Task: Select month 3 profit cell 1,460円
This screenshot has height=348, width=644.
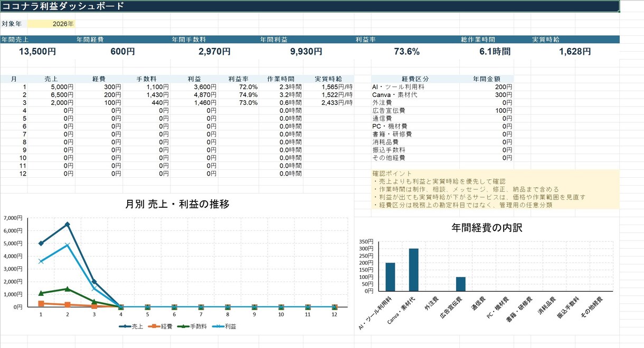Action: [194, 103]
